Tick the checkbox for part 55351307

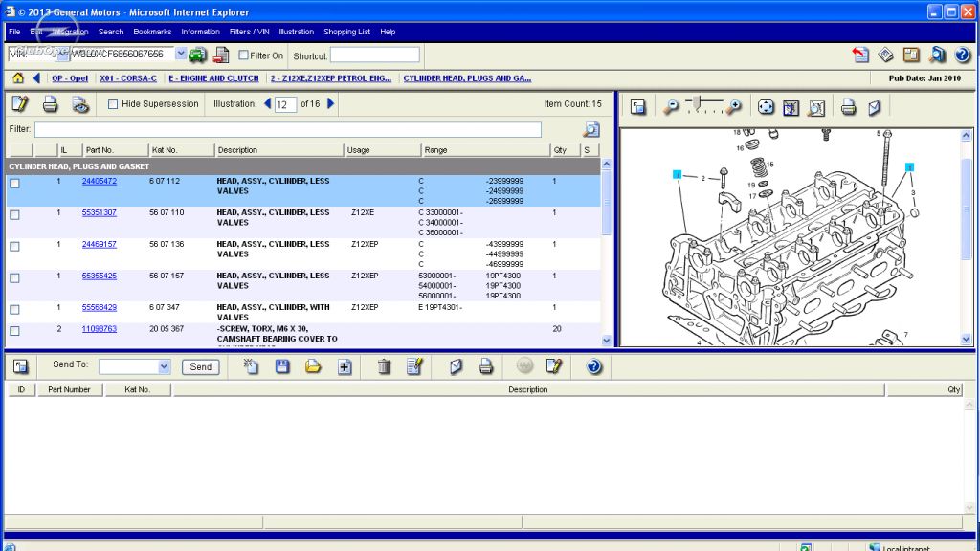click(x=15, y=215)
